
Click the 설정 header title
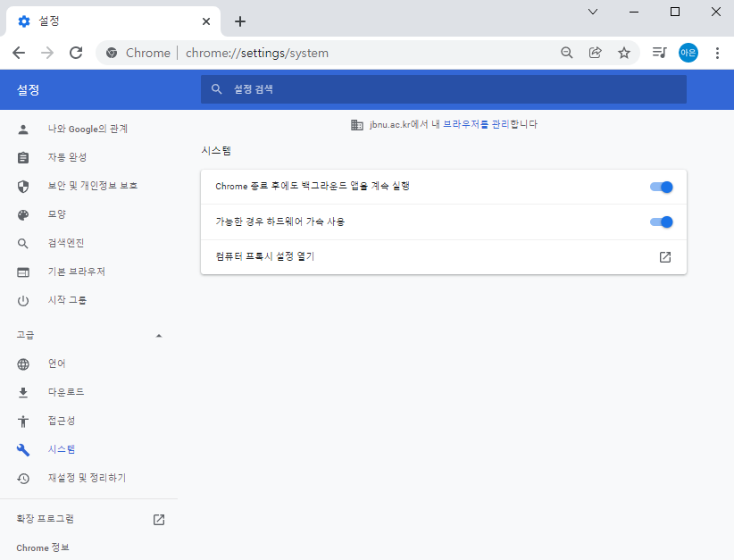tap(28, 90)
